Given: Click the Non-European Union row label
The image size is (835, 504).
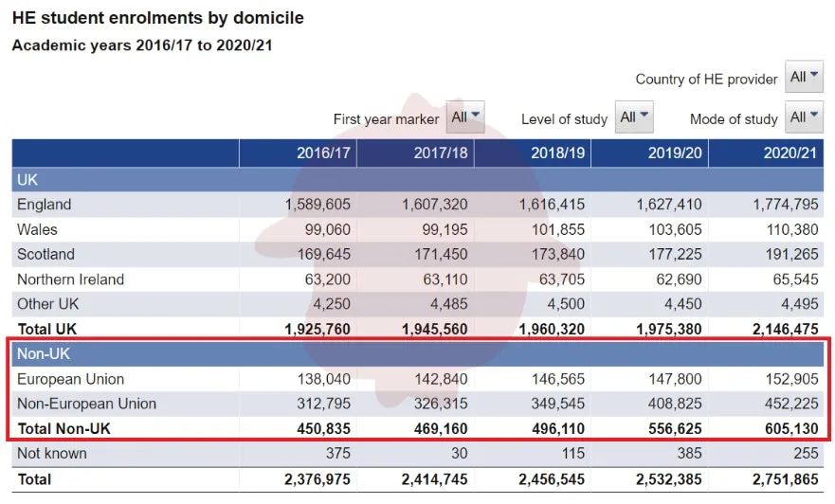Looking at the screenshot, I should (86, 404).
